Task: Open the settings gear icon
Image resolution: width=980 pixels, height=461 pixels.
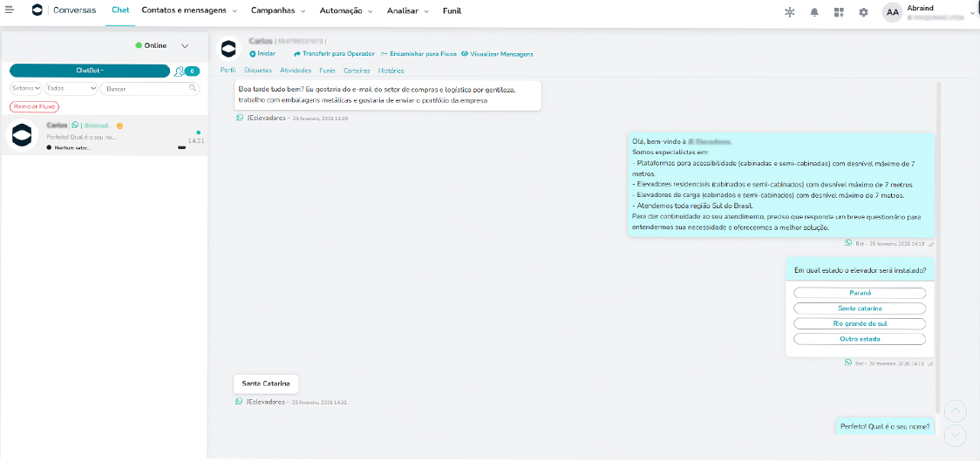Action: pos(863,12)
